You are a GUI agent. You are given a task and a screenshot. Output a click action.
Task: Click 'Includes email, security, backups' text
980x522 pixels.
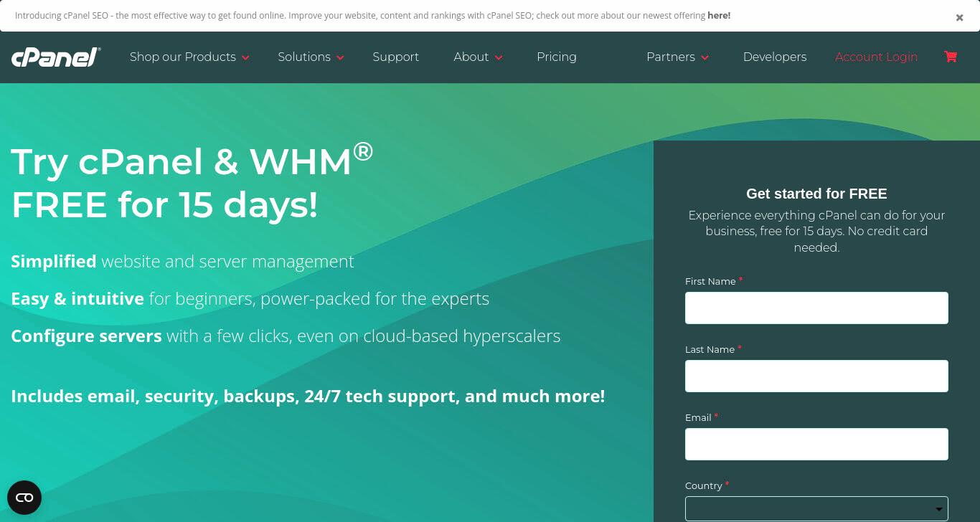click(x=308, y=396)
